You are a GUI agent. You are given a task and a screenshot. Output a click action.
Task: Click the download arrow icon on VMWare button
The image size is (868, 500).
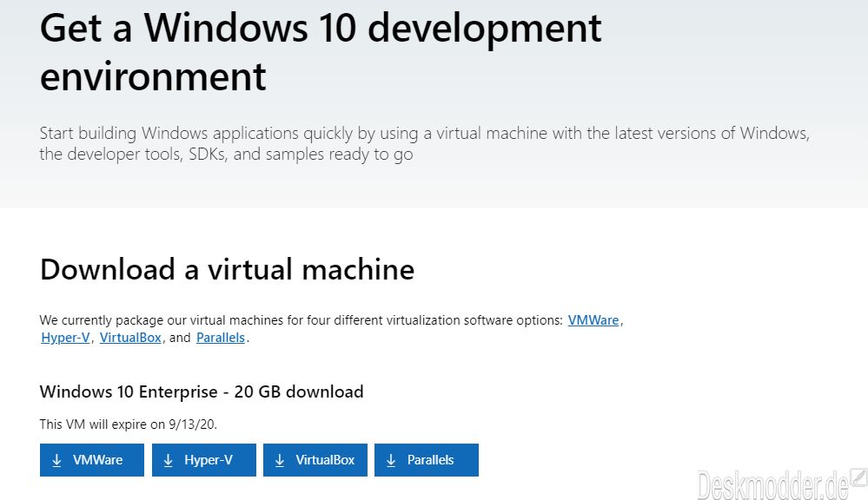point(56,460)
